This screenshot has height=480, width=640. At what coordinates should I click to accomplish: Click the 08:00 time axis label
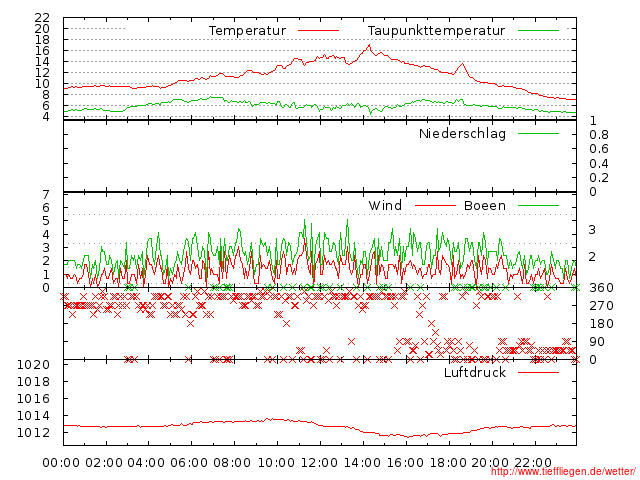click(x=232, y=463)
